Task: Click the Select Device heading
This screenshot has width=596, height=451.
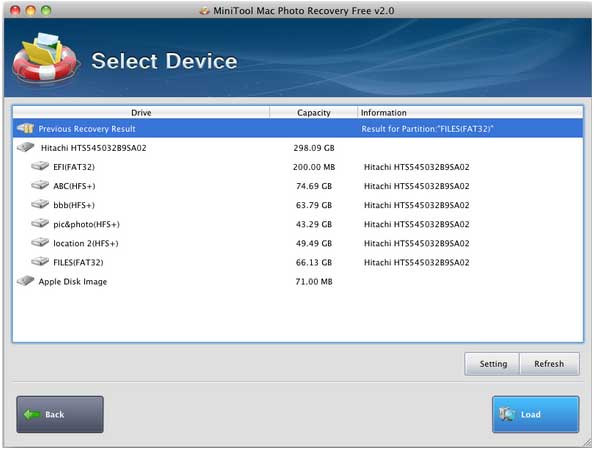Action: coord(164,61)
